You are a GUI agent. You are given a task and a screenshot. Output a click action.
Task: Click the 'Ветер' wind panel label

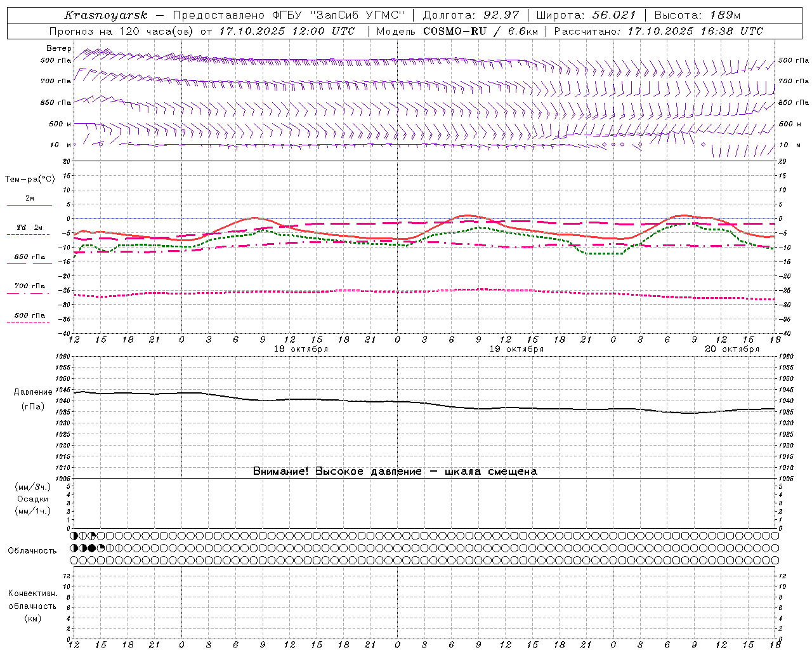click(59, 48)
